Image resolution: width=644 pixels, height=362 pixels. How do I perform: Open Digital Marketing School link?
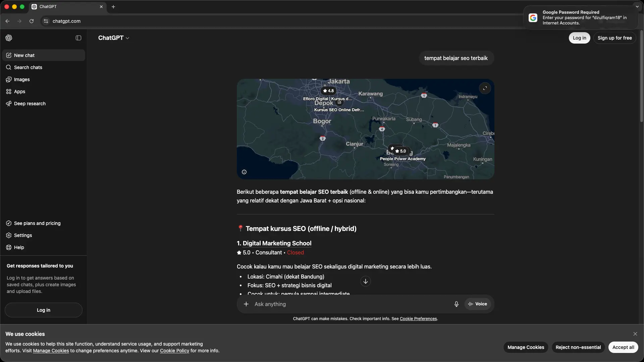(x=277, y=243)
